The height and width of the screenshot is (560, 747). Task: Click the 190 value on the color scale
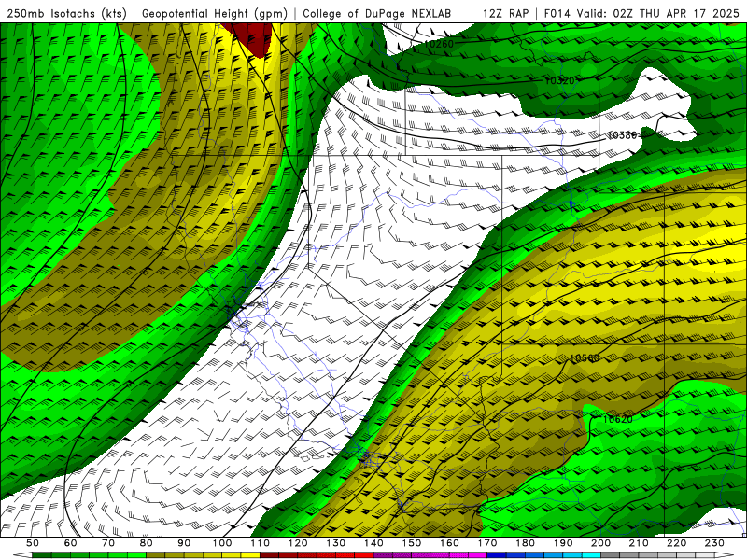(x=563, y=543)
